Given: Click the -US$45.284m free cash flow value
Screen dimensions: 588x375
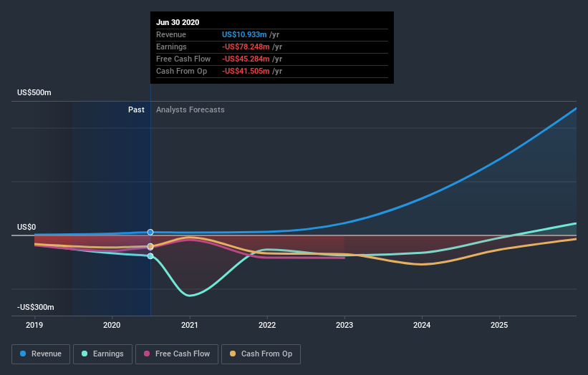Looking at the screenshot, I should coord(246,59).
